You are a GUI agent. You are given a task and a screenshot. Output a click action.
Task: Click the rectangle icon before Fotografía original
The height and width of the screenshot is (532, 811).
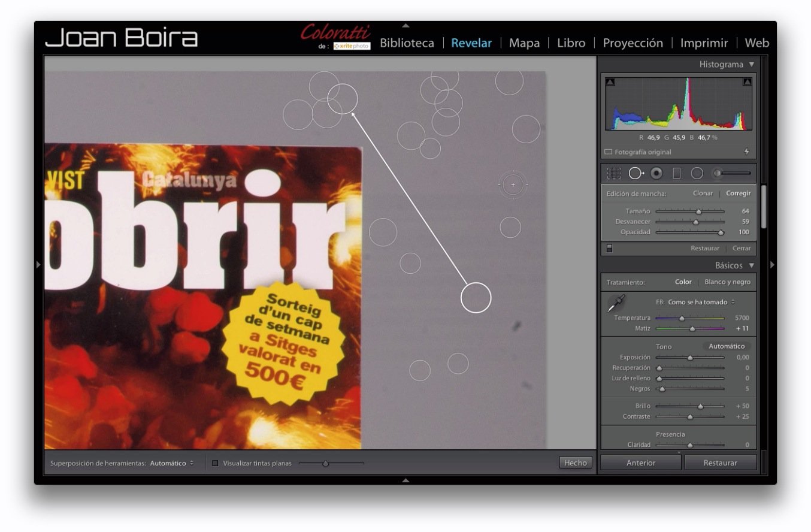[x=609, y=152]
